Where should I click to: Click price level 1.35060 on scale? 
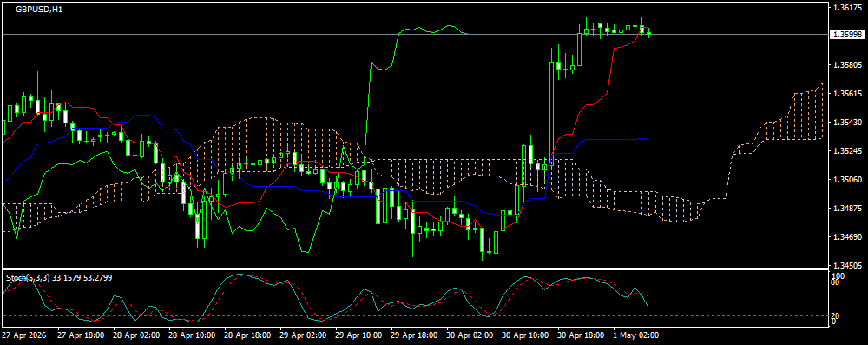847,180
